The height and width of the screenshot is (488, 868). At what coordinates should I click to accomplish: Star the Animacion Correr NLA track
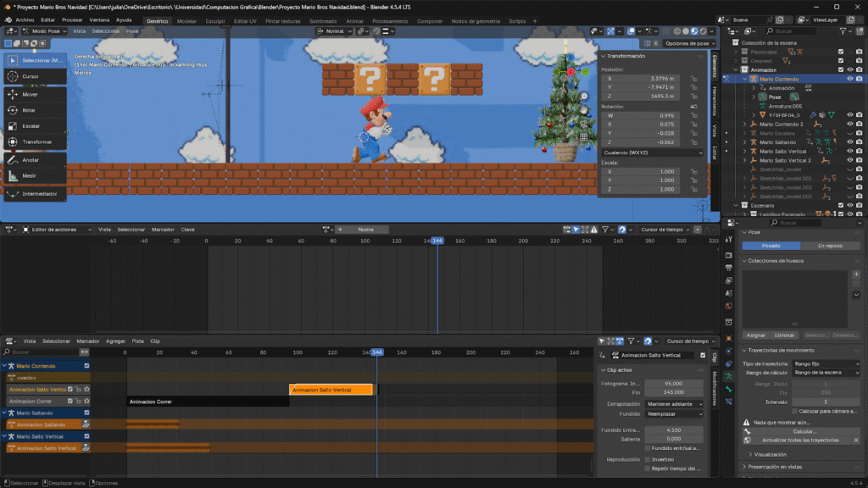86,401
